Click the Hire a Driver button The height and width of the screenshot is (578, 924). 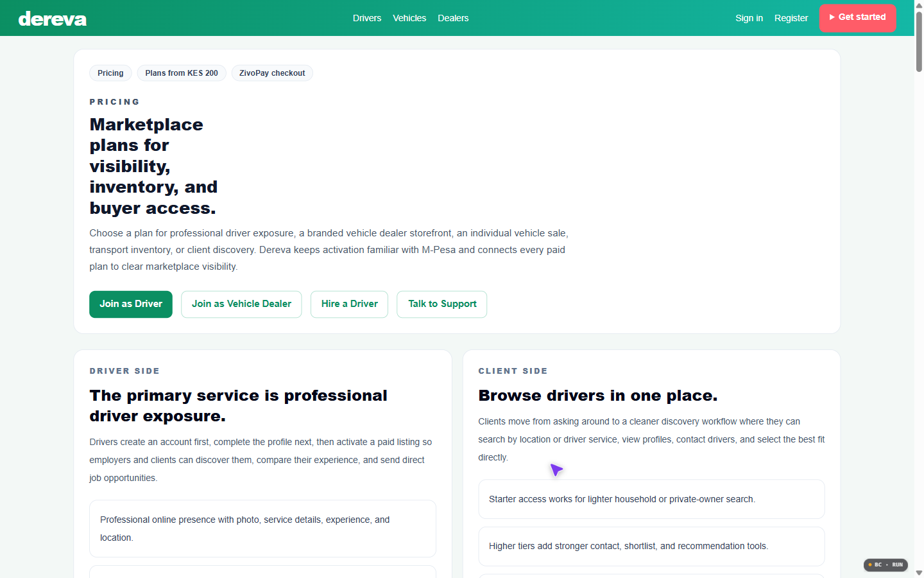click(x=350, y=304)
